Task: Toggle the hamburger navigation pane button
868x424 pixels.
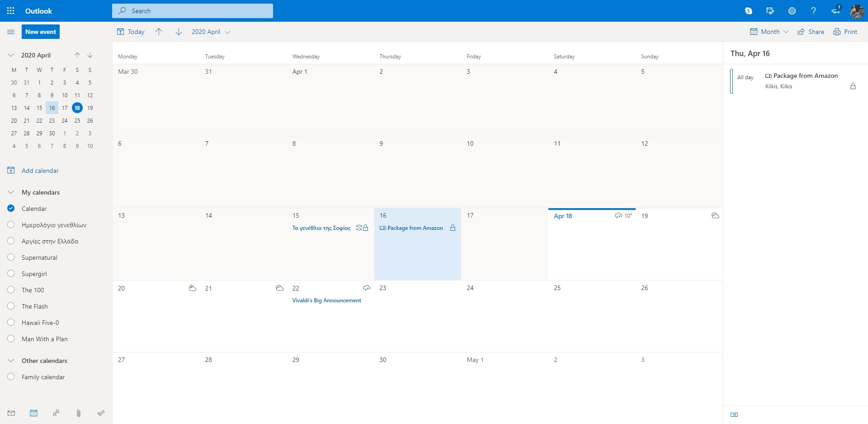Action: (x=11, y=32)
